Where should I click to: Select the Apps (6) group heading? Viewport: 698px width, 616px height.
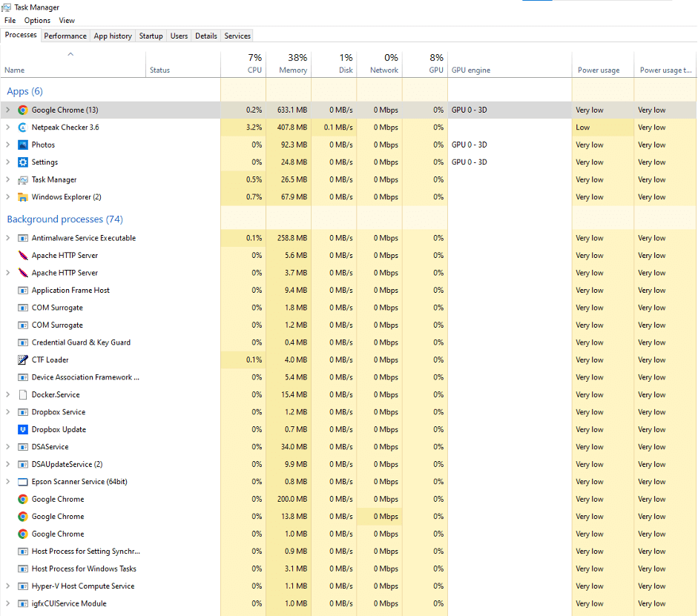(24, 91)
